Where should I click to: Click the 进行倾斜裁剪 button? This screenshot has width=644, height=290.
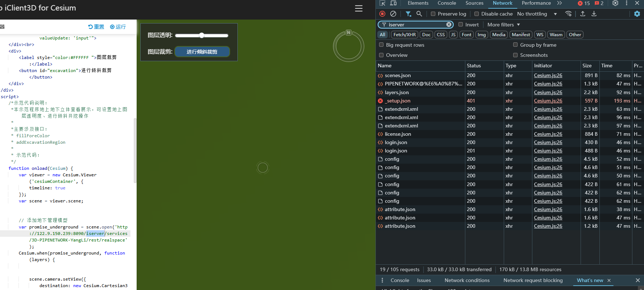[x=202, y=52]
